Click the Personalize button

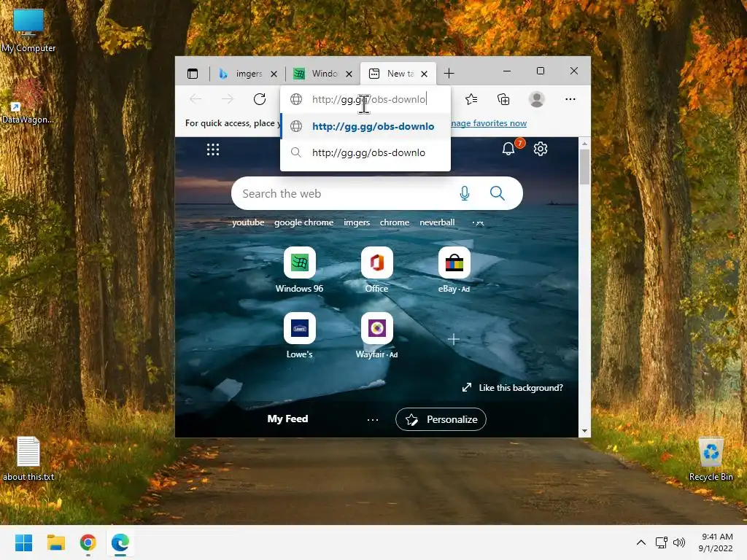coord(441,419)
